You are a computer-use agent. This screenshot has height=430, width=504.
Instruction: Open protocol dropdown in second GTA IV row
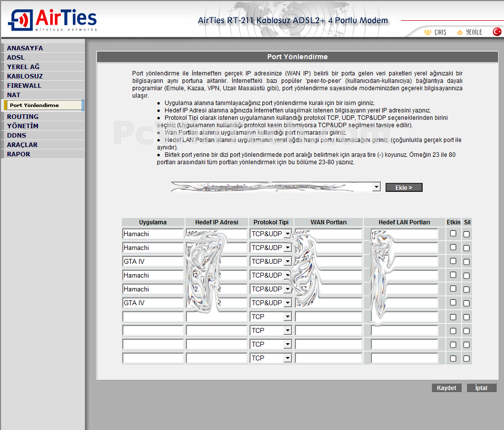pyautogui.click(x=271, y=303)
